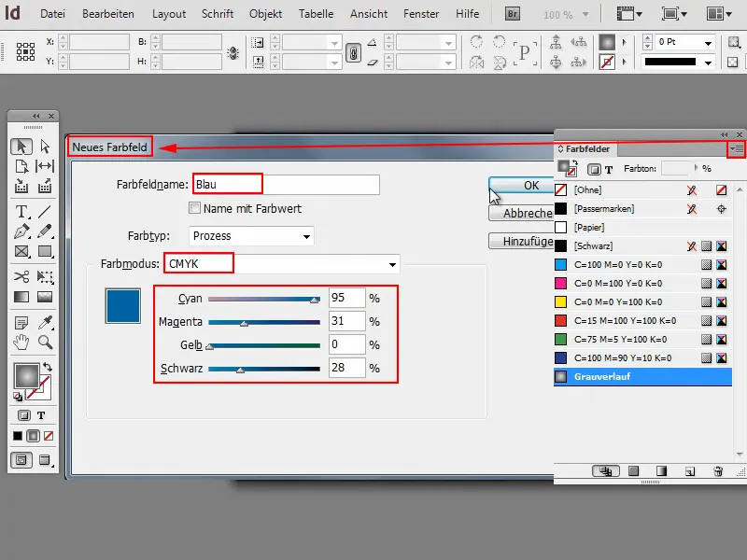Click the new swatch icon in Farbfelder
The height and width of the screenshot is (560, 747).
[x=690, y=471]
